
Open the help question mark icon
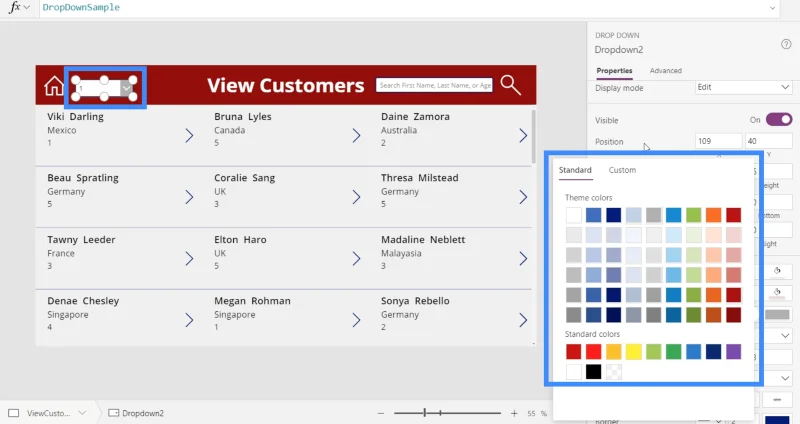[786, 44]
